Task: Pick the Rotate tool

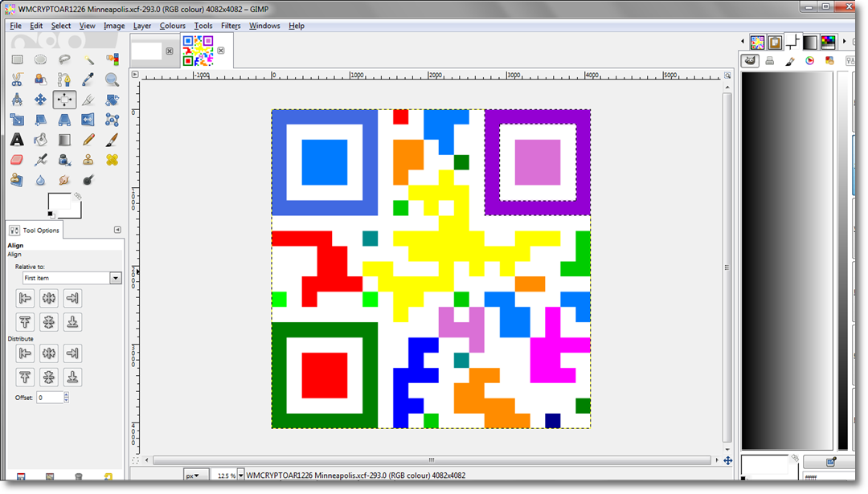Action: click(x=112, y=100)
